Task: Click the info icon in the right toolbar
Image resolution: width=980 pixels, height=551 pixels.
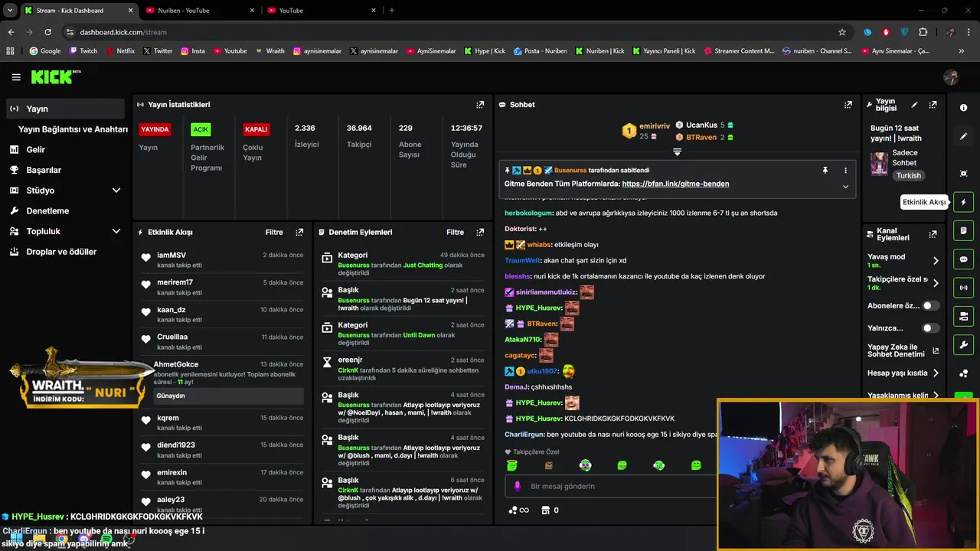Action: pyautogui.click(x=963, y=108)
